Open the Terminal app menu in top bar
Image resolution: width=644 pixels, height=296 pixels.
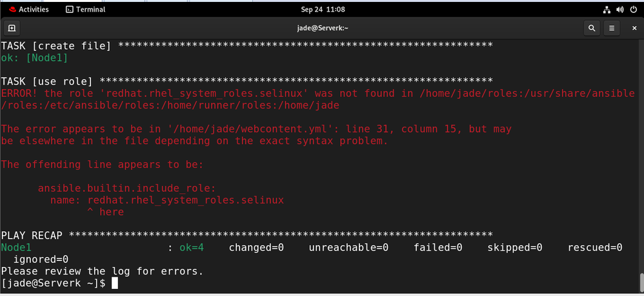click(87, 10)
